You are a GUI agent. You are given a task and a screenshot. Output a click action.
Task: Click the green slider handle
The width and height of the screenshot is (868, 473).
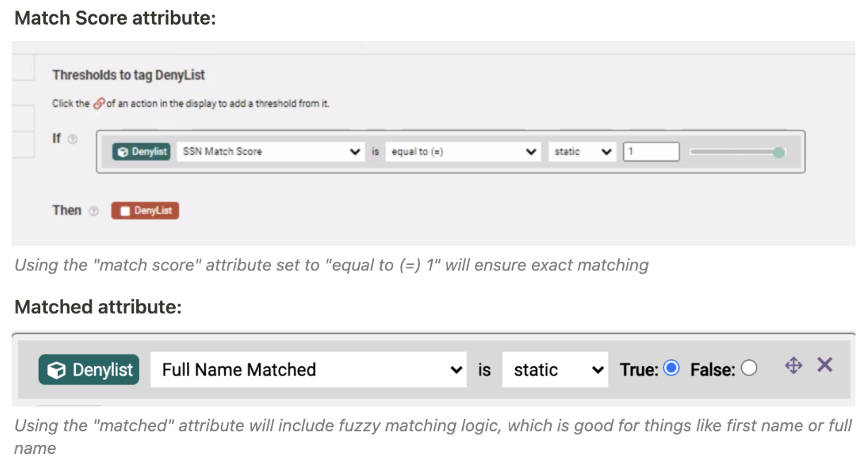[x=779, y=152]
